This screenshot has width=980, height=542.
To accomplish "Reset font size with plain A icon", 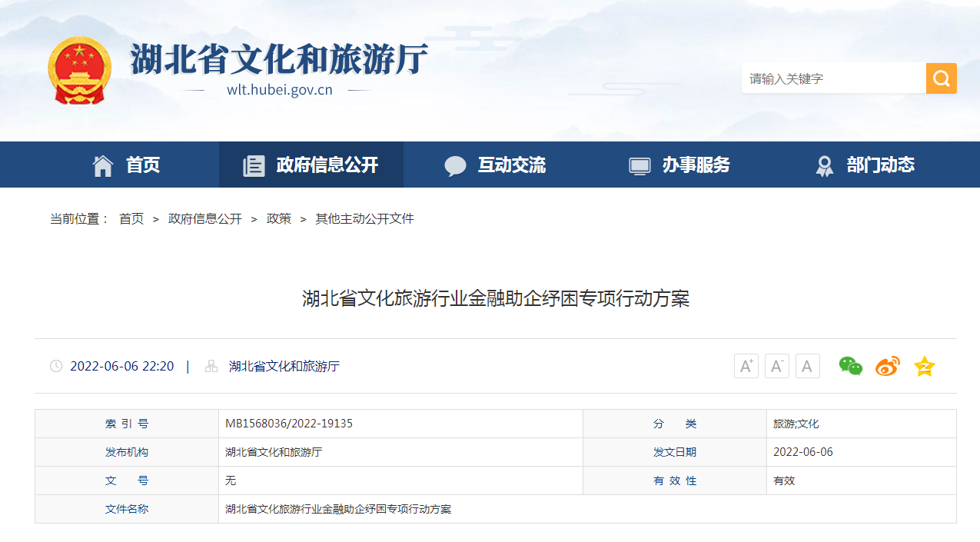I will point(807,366).
